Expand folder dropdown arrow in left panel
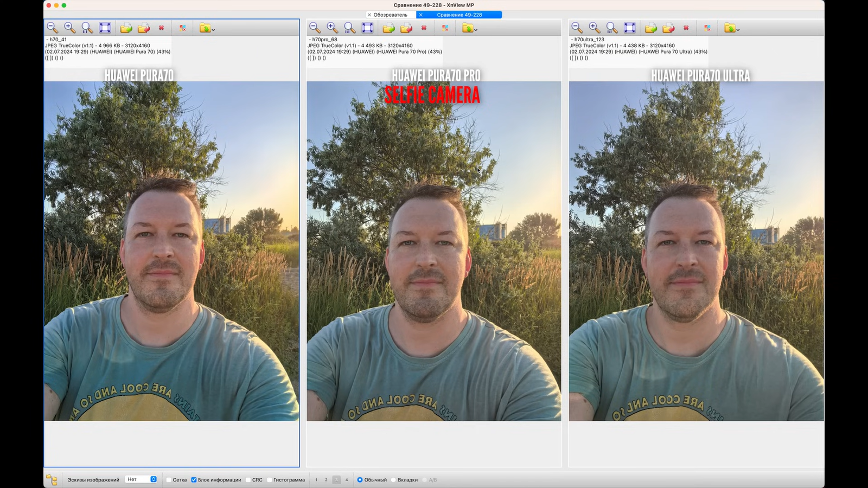 (x=213, y=29)
